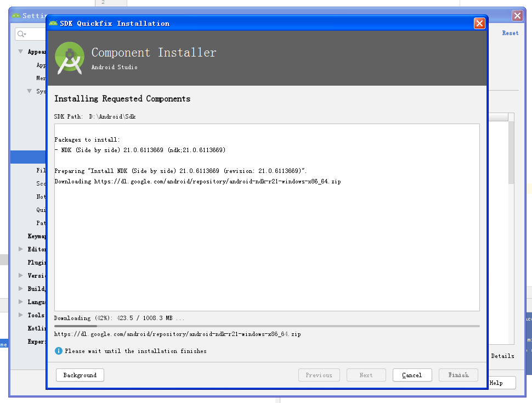Click the search magnifier in Settings
The height and width of the screenshot is (403, 532).
(x=21, y=33)
